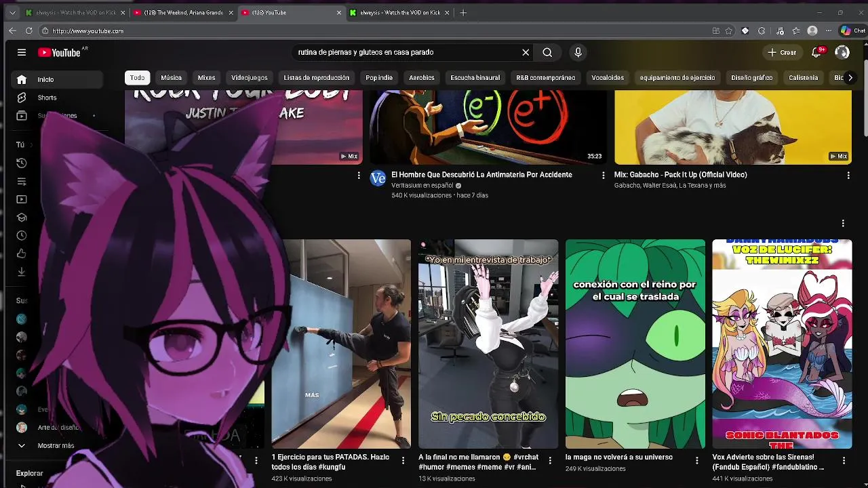Viewport: 868px width, 488px height.
Task: Open Shorts shelf three-dot menu
Action: pyautogui.click(x=843, y=223)
